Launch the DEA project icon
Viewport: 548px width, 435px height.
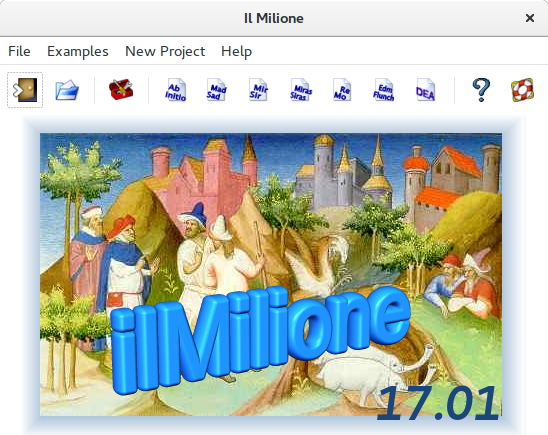click(x=425, y=90)
